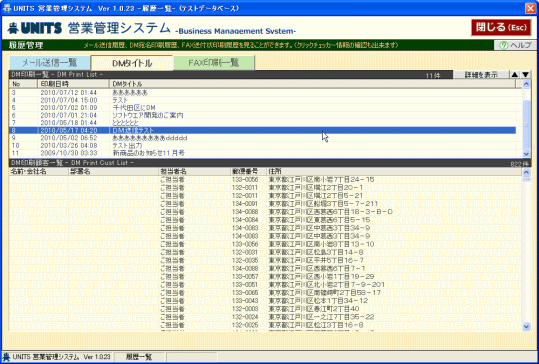Click the up arrow of DM print list scrollbar
Viewport: 539px width, 364px height.
tap(526, 84)
